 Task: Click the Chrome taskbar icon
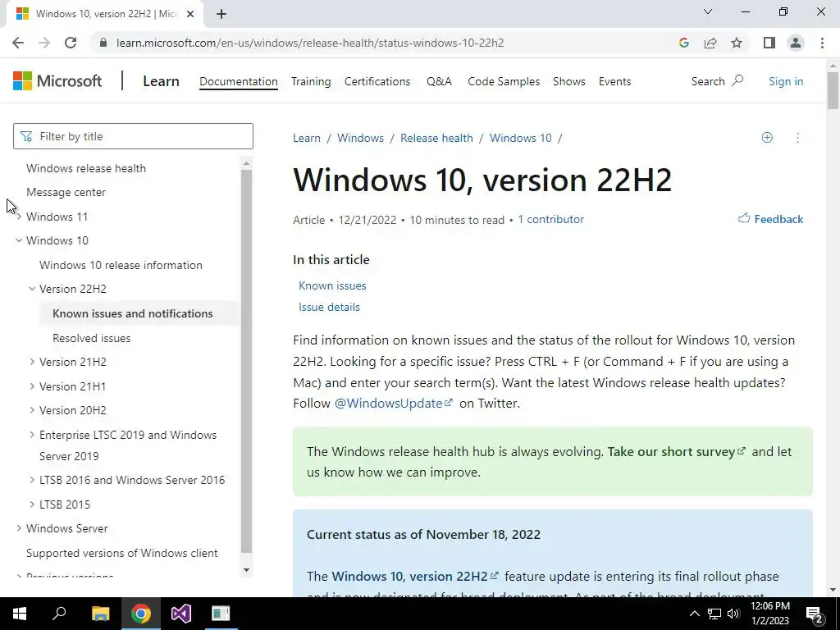point(140,614)
